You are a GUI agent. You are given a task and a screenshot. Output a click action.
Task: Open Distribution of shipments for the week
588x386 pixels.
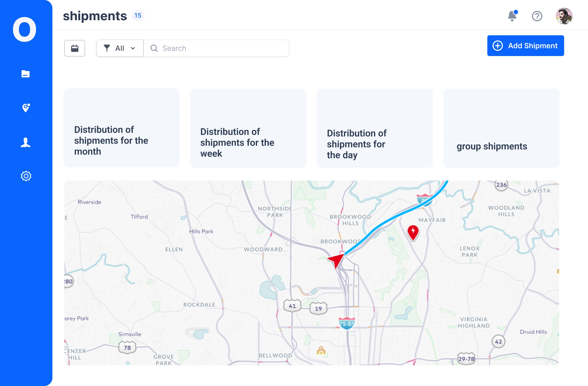coord(248,128)
